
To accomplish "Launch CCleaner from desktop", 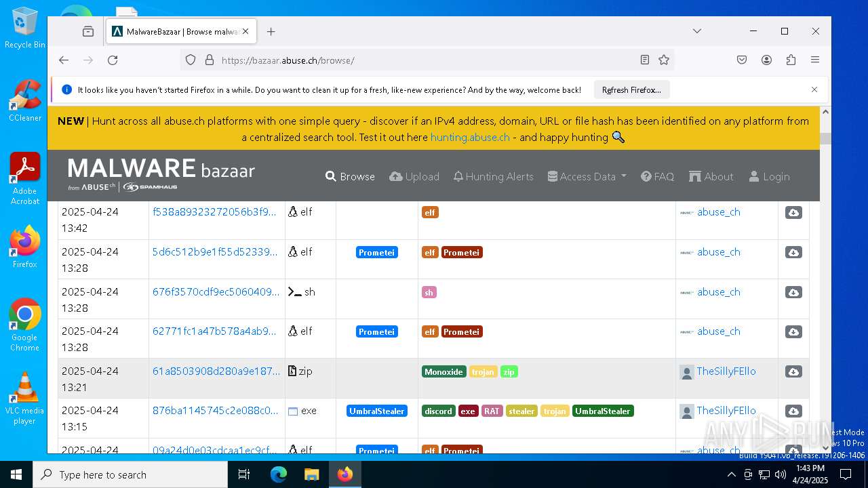I will tap(25, 100).
